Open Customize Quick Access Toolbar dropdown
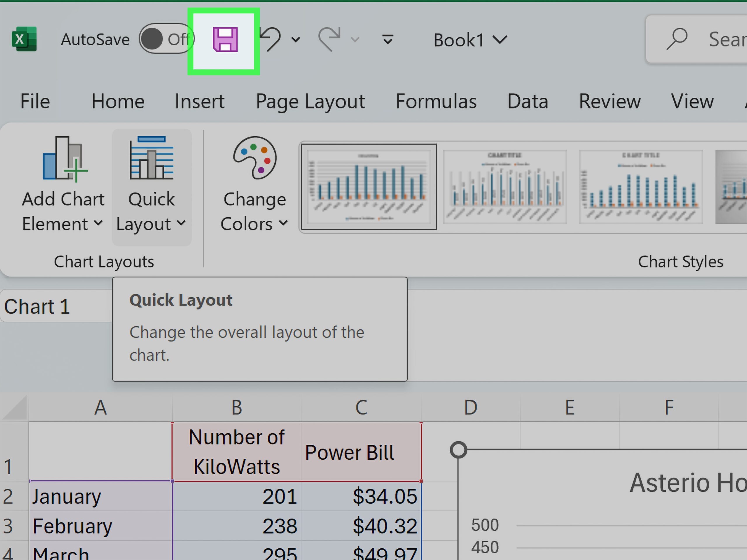This screenshot has height=560, width=747. 387,39
